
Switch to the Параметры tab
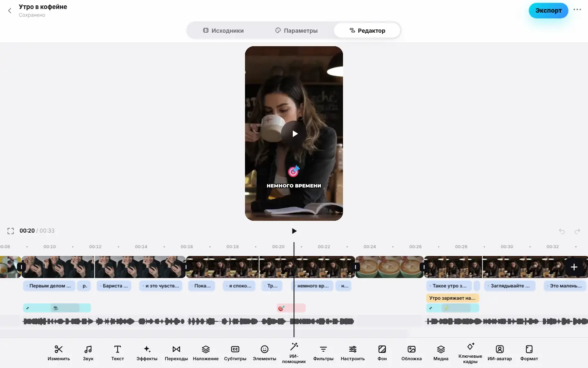pos(296,31)
